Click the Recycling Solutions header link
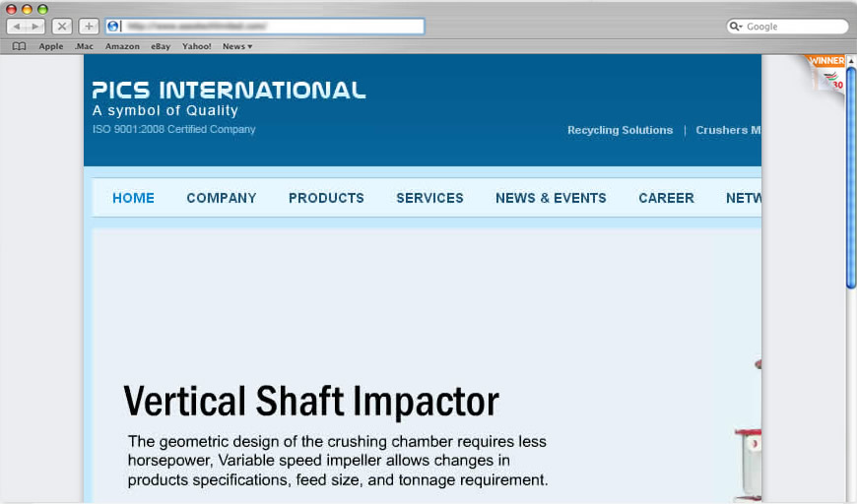857x504 pixels. tap(620, 130)
